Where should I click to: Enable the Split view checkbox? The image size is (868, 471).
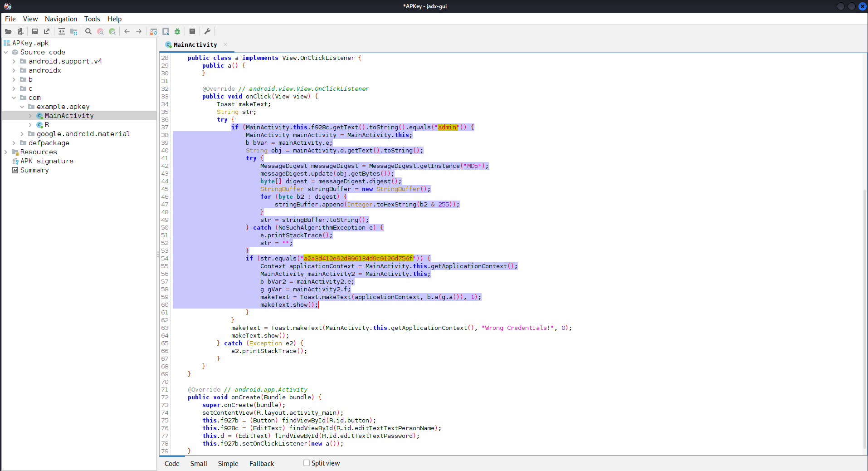coord(307,463)
